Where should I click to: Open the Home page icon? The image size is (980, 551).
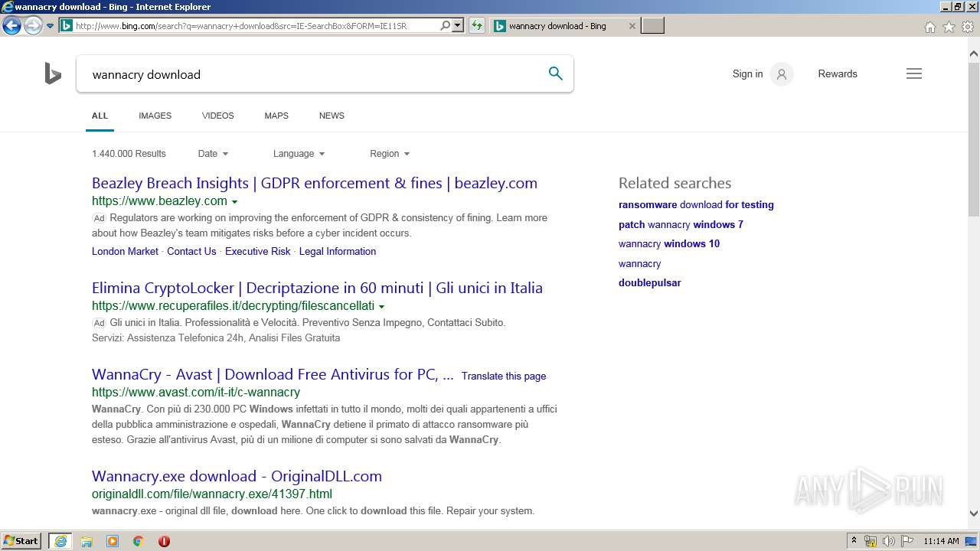(929, 27)
